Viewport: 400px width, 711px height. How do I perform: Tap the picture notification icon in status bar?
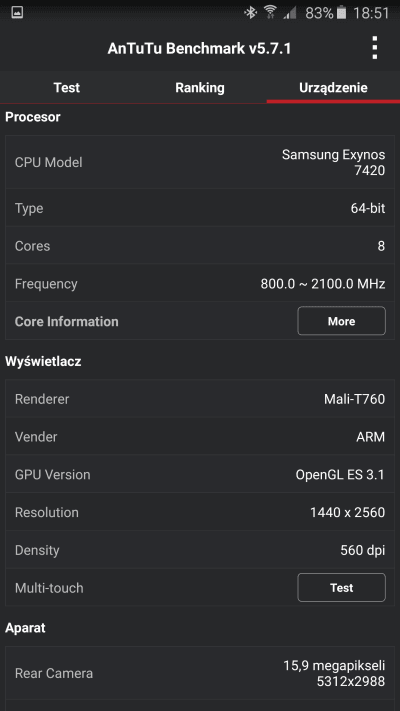17,12
